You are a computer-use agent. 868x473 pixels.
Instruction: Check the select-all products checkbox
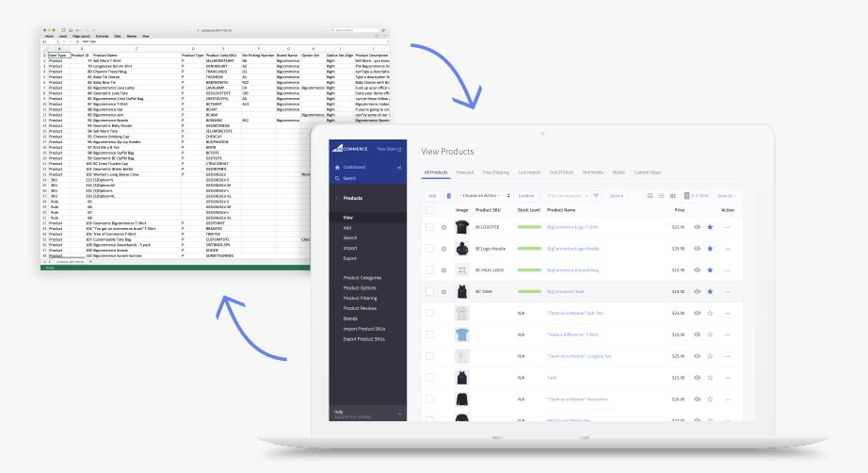(x=429, y=210)
